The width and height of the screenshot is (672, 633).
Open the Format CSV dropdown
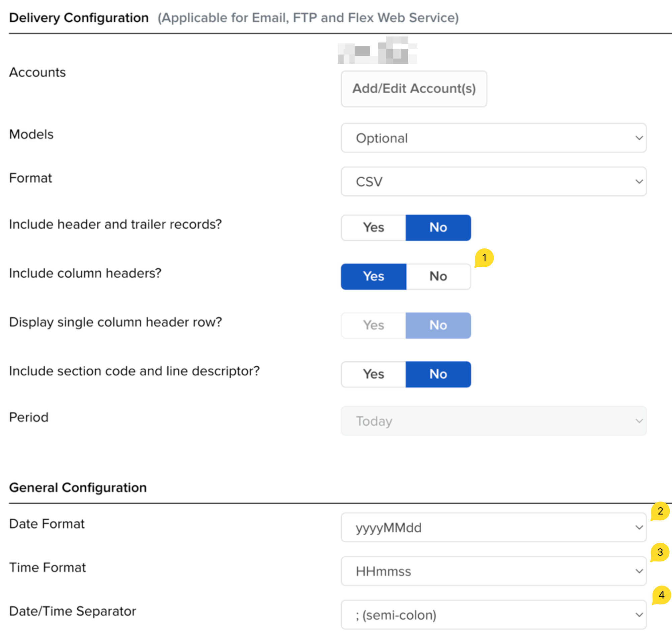coord(494,181)
